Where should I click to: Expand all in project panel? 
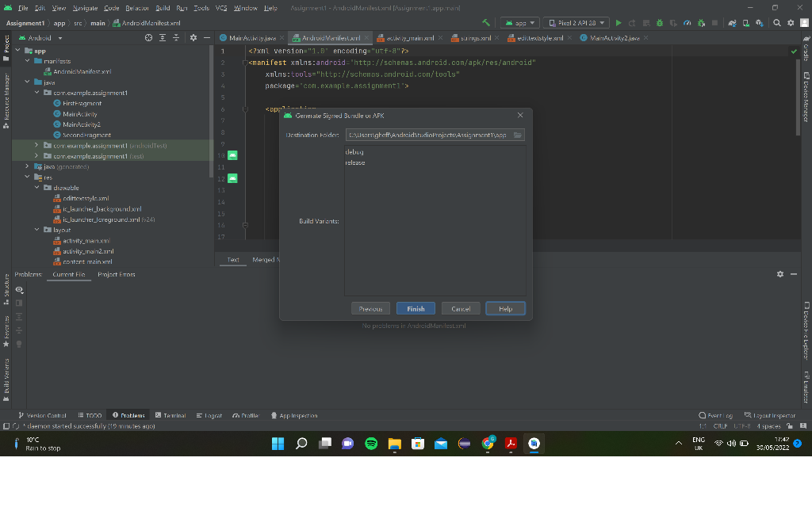coord(163,38)
